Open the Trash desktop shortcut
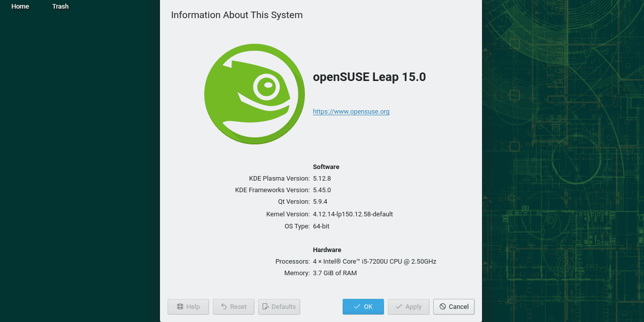The height and width of the screenshot is (322, 644). coord(60,7)
